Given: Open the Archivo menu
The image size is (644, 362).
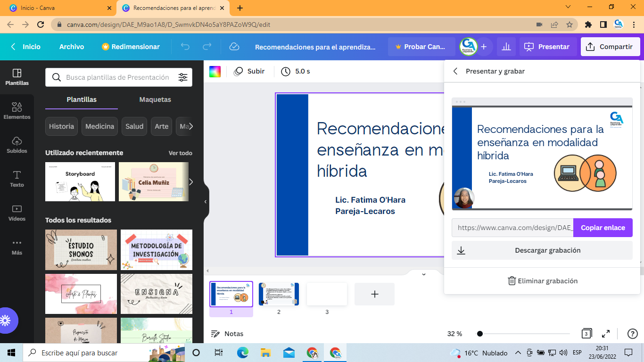Looking at the screenshot, I should (71, 46).
